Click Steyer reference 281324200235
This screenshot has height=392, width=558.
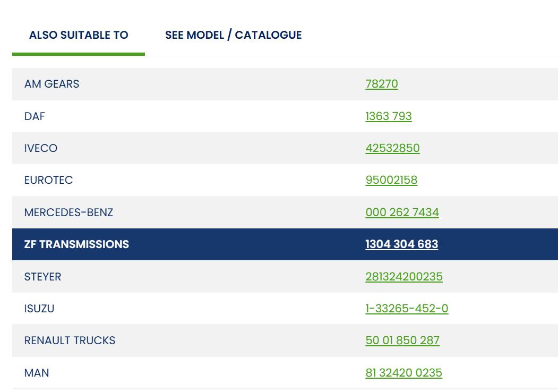pos(404,277)
